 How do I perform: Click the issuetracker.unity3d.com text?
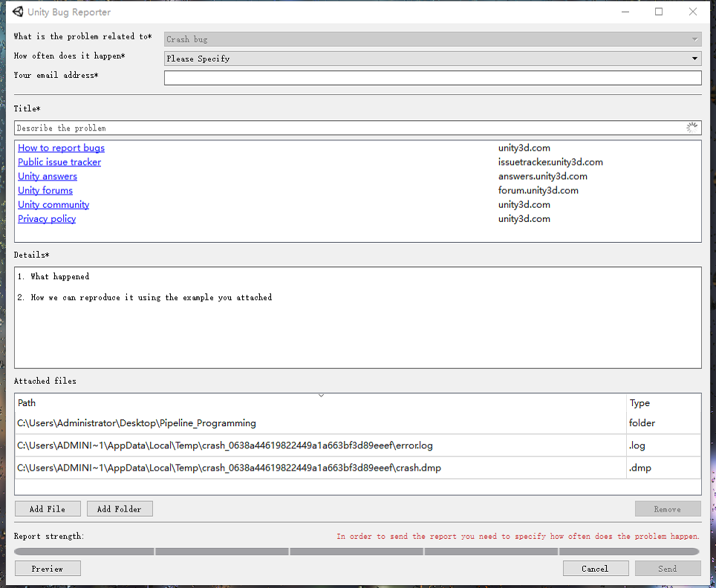pos(550,162)
